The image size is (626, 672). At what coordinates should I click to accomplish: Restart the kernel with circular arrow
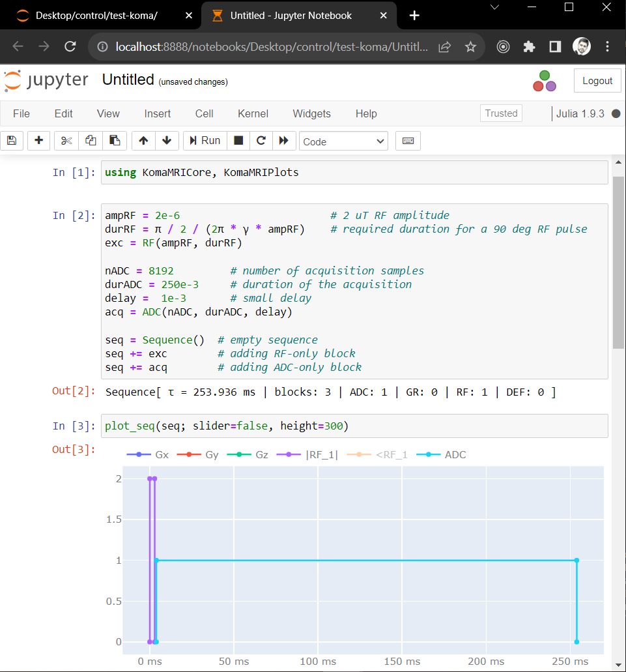tap(261, 141)
